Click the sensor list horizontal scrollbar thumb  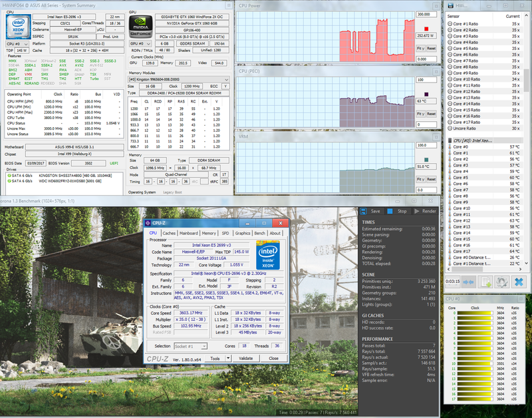click(468, 269)
